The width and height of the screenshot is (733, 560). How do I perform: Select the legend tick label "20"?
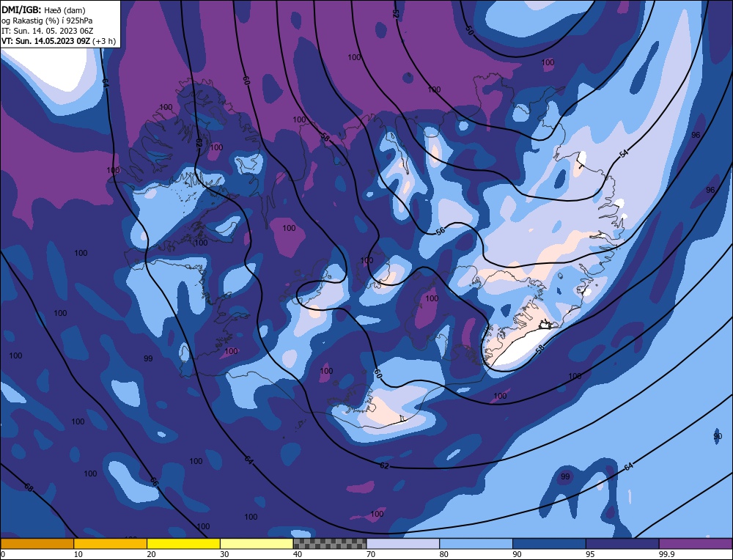point(151,554)
